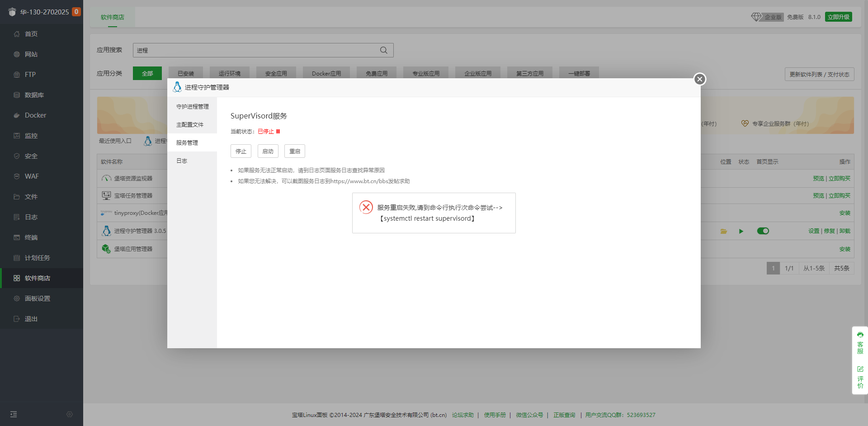This screenshot has width=868, height=426.
Task: Open the WAF section from the sidebar
Action: pyautogui.click(x=32, y=176)
